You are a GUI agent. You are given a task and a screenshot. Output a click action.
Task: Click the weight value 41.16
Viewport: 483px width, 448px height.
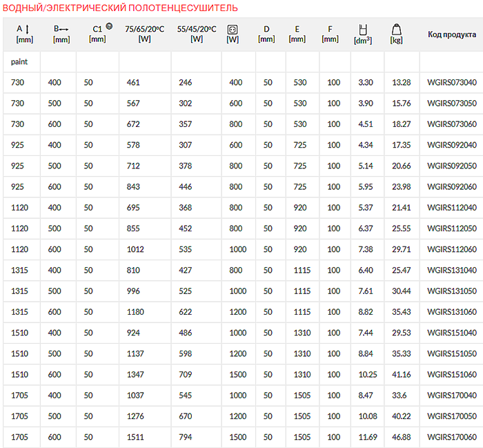pyautogui.click(x=402, y=374)
